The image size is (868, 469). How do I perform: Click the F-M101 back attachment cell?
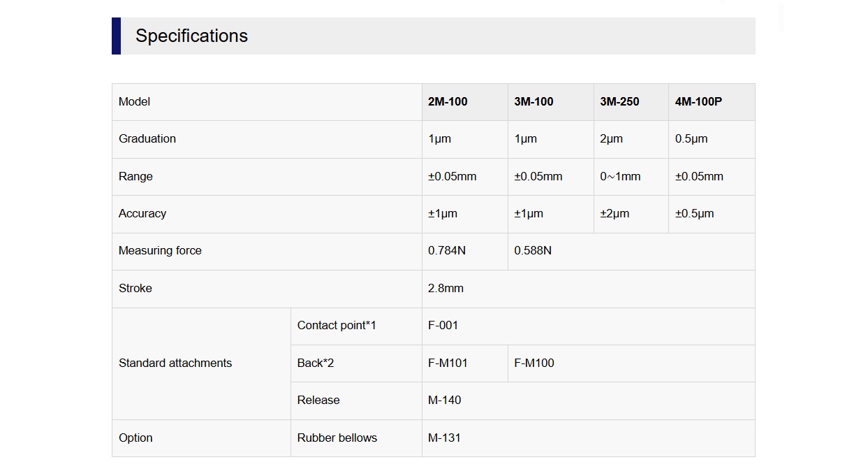[x=465, y=363]
